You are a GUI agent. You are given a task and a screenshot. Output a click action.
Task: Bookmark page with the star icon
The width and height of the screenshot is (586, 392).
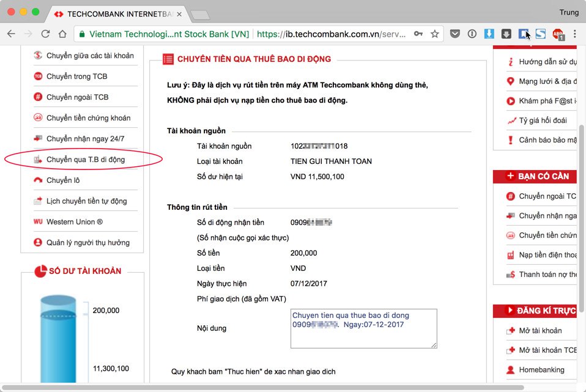click(435, 34)
